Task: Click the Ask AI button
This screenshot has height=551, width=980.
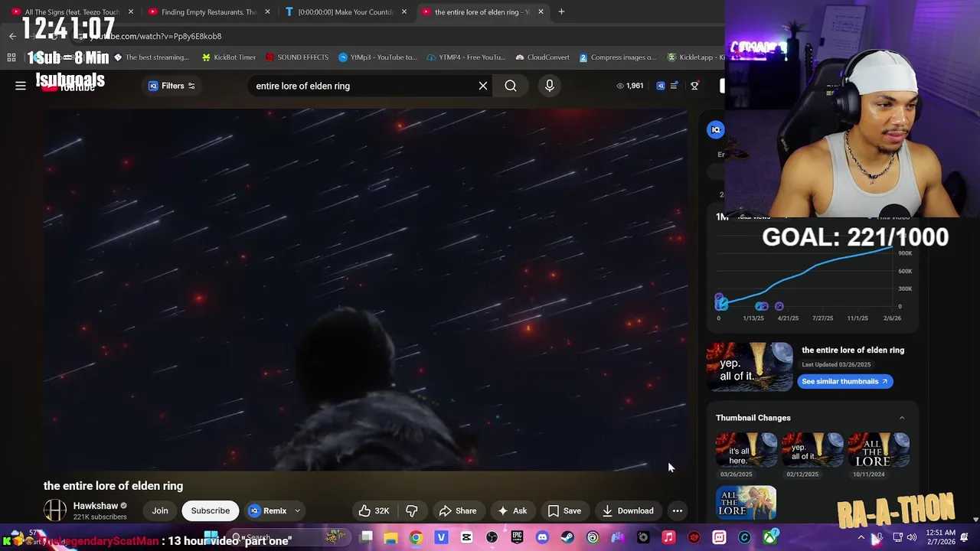Action: (x=512, y=510)
